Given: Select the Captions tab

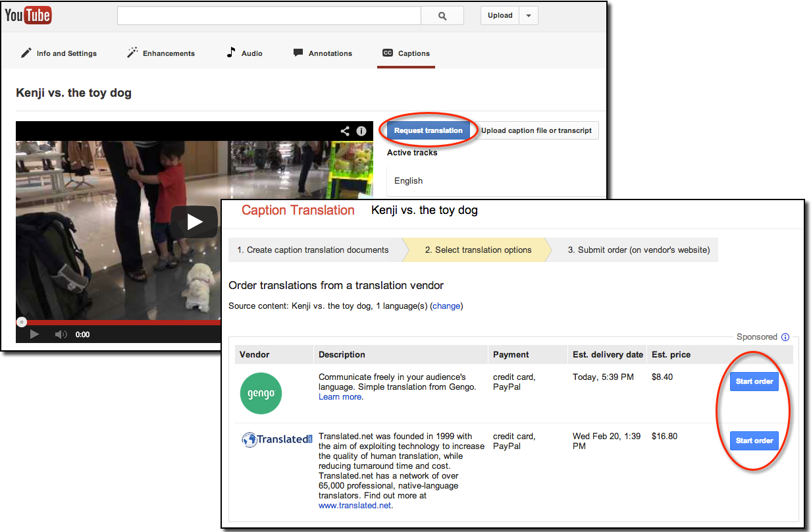Looking at the screenshot, I should pos(406,53).
